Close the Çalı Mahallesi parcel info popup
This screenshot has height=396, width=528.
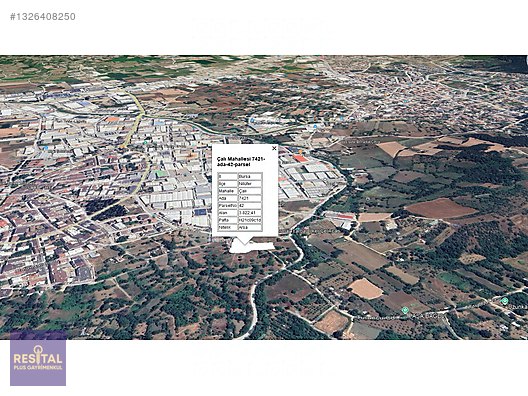274,148
